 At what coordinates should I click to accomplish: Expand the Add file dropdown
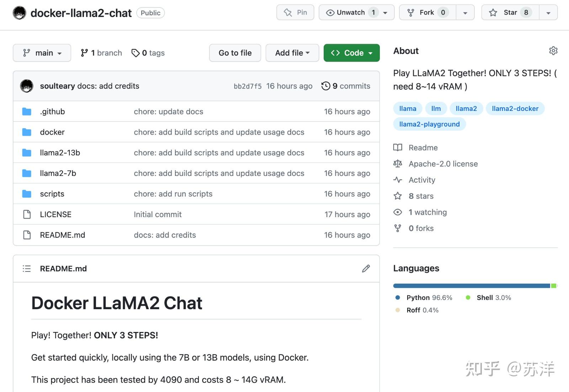coord(292,53)
